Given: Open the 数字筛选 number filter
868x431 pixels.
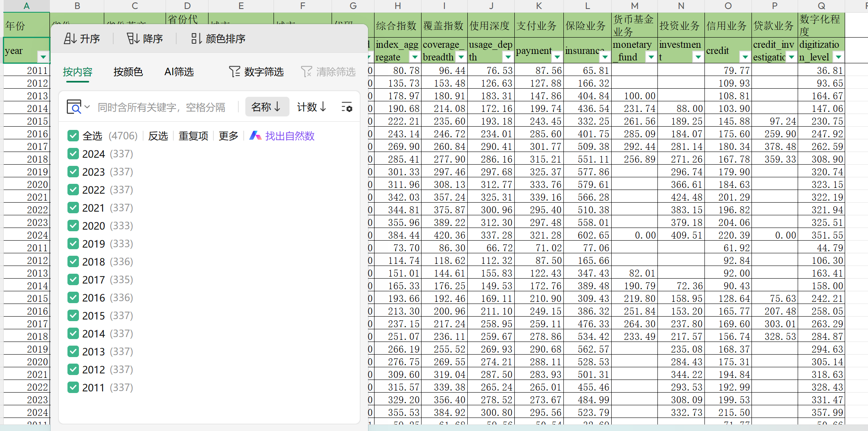Looking at the screenshot, I should tap(256, 72).
